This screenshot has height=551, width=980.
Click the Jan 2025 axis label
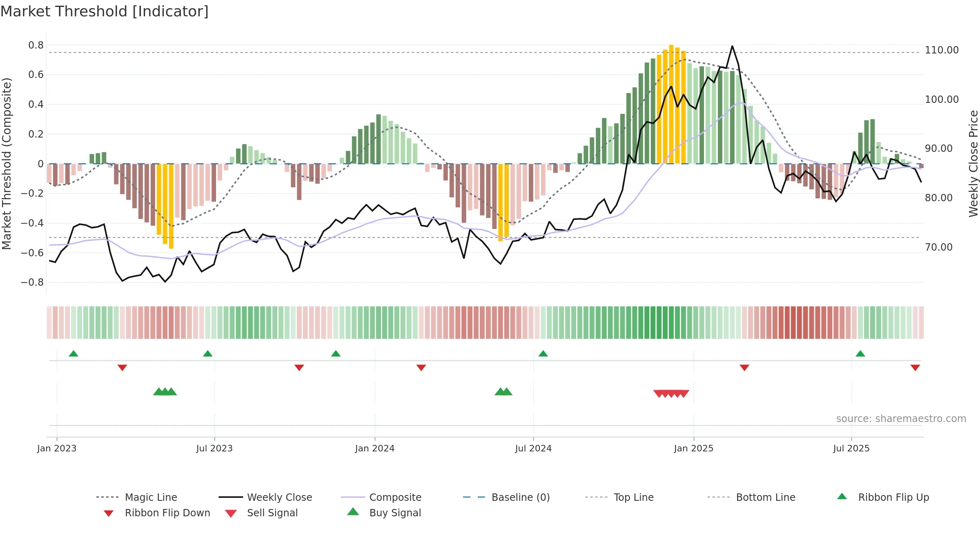pyautogui.click(x=694, y=448)
